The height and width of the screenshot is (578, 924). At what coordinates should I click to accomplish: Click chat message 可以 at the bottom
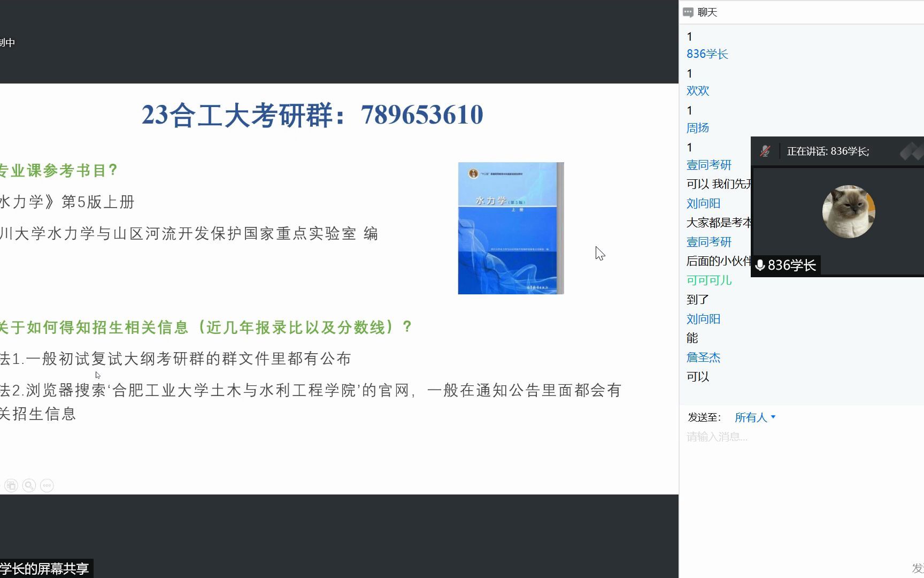click(x=698, y=377)
